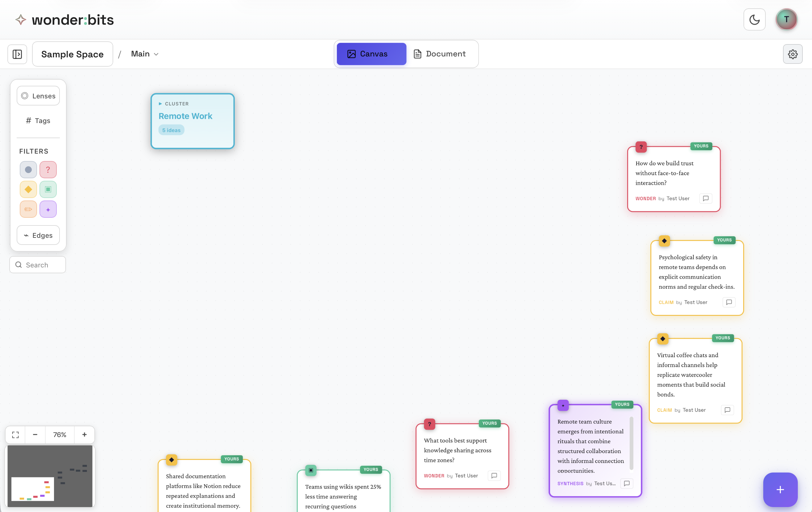
Task: Toggle the sidebar panel icon
Action: coord(17,54)
